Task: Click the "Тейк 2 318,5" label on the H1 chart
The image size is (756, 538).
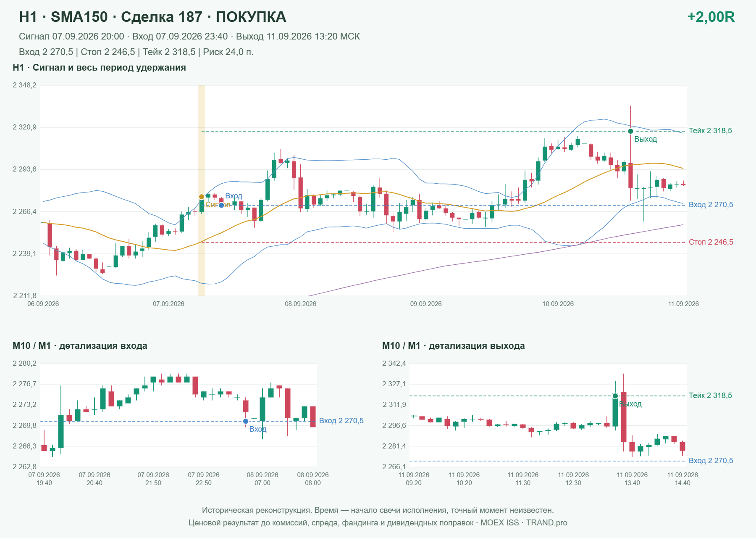Action: (710, 131)
